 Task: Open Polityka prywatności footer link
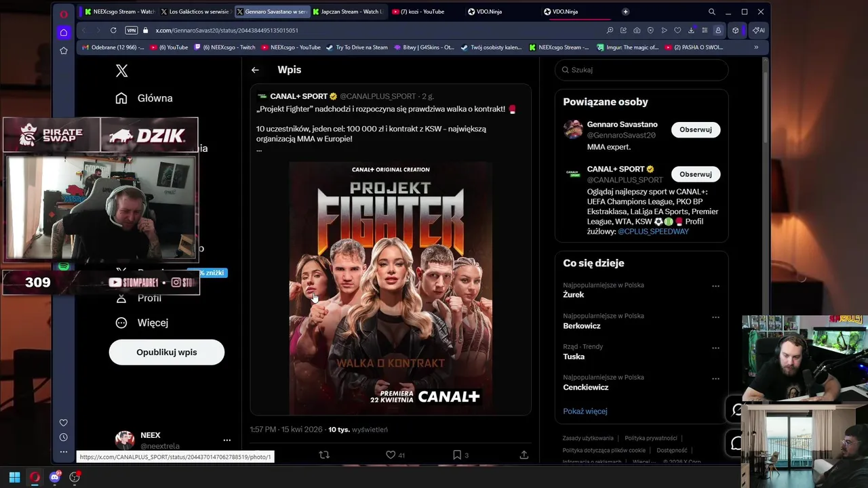tap(651, 439)
